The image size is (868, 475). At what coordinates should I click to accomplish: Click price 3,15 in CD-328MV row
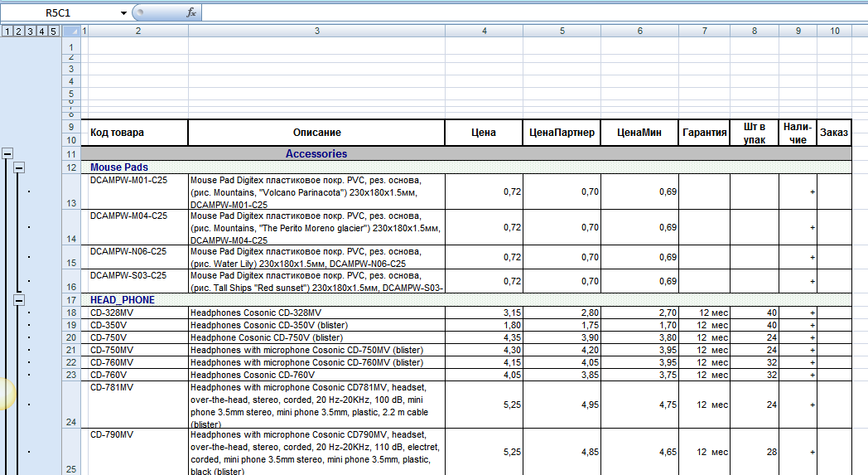pyautogui.click(x=484, y=313)
